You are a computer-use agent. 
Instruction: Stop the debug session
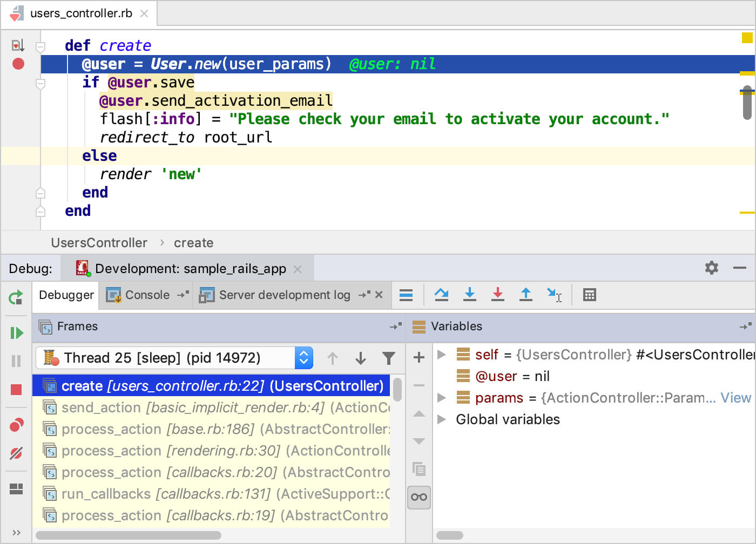coord(16,390)
